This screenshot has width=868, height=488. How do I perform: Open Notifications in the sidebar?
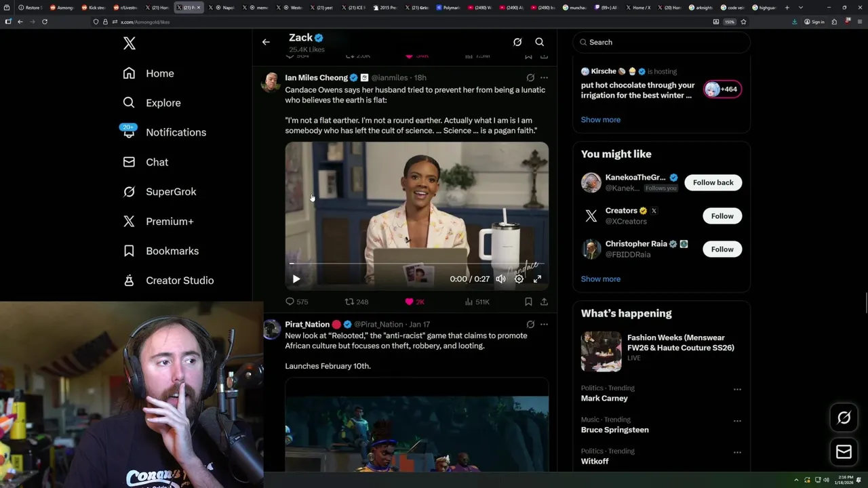(164, 132)
